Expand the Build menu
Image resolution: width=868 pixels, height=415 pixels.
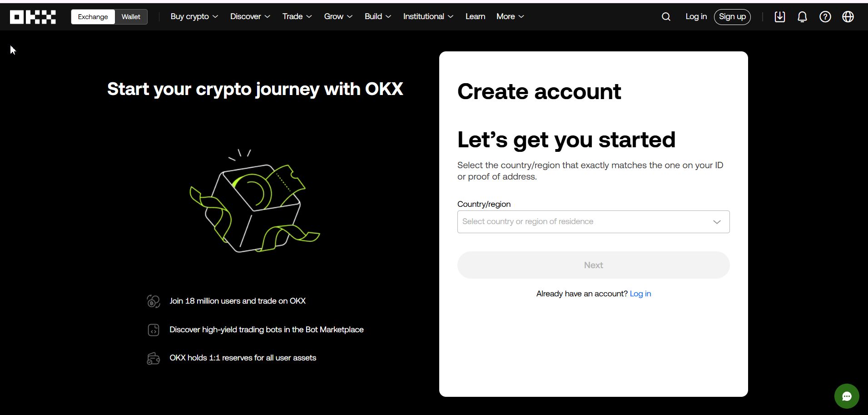378,16
